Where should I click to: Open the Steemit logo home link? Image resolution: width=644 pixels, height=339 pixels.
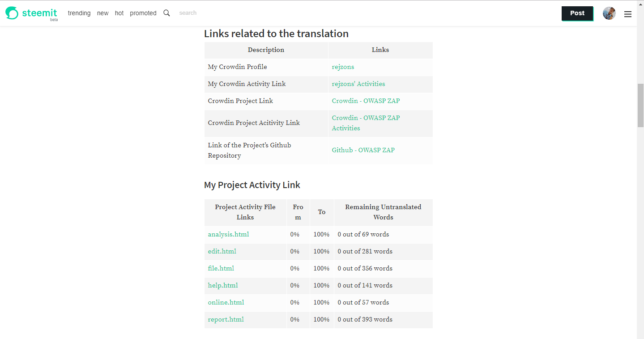click(31, 13)
